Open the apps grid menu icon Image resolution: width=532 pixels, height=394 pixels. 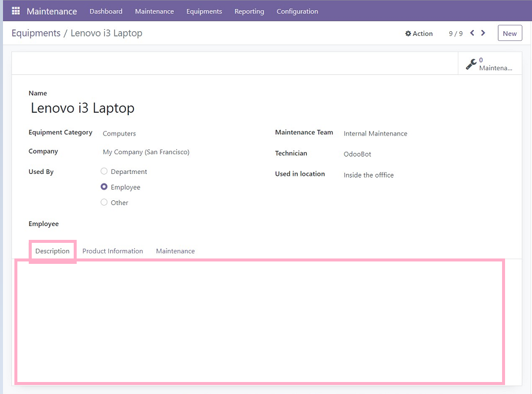click(x=16, y=11)
